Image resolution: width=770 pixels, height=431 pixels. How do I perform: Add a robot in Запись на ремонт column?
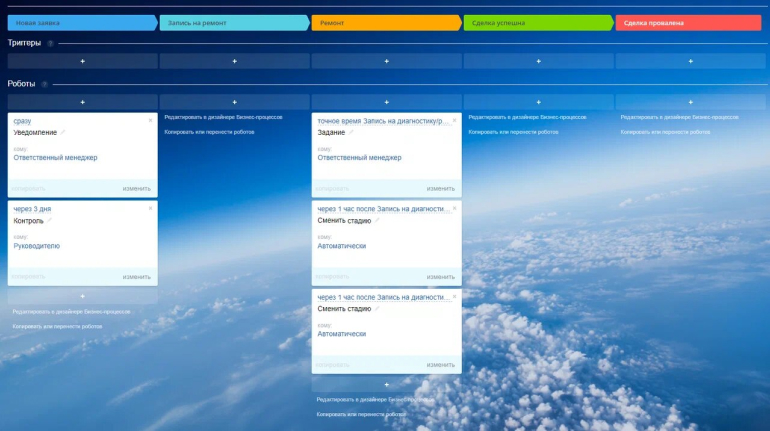pyautogui.click(x=234, y=102)
